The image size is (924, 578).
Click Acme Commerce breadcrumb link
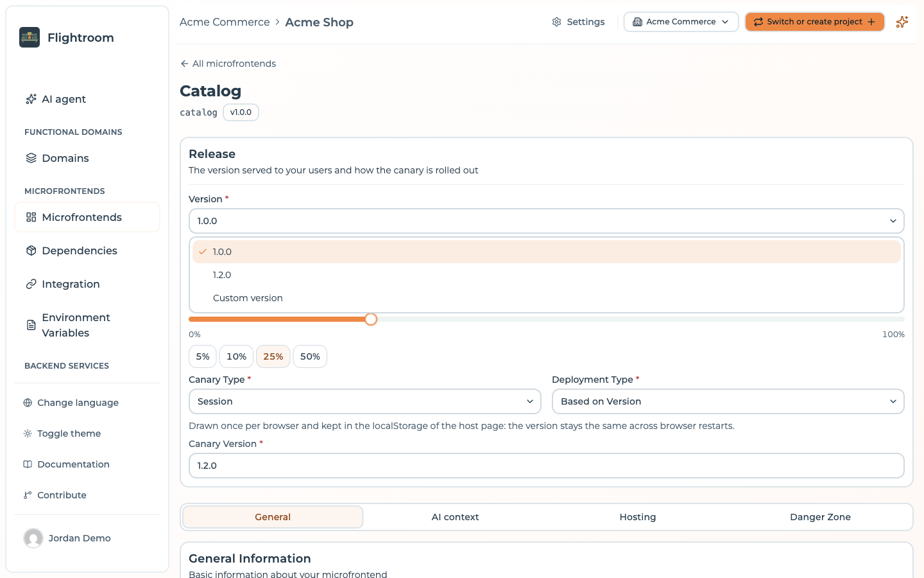(225, 22)
